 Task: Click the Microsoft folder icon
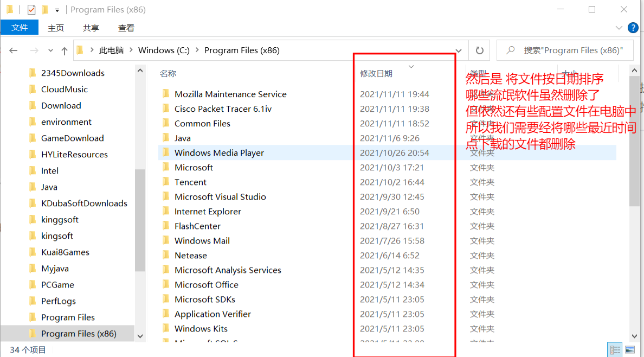pos(166,168)
